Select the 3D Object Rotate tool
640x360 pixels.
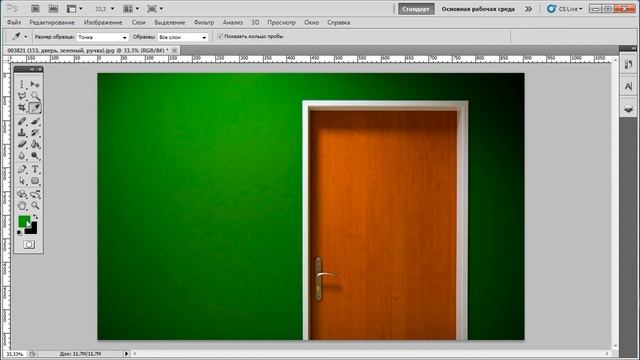point(22,194)
